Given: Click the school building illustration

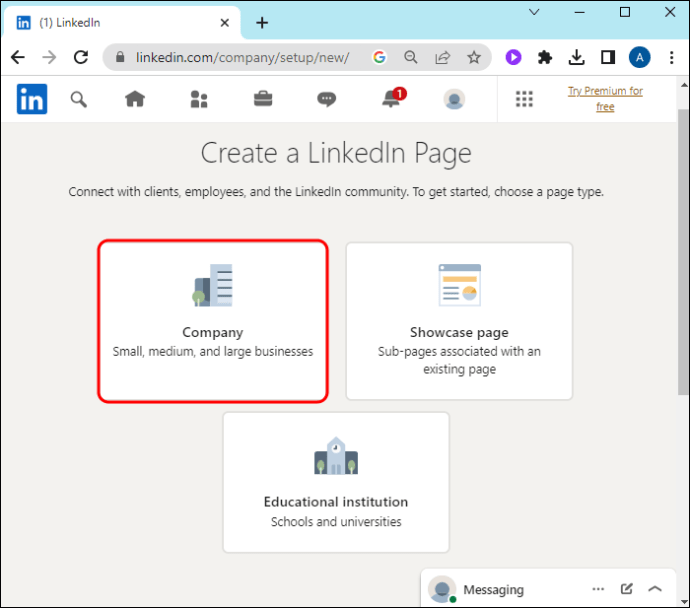Looking at the screenshot, I should 336,456.
